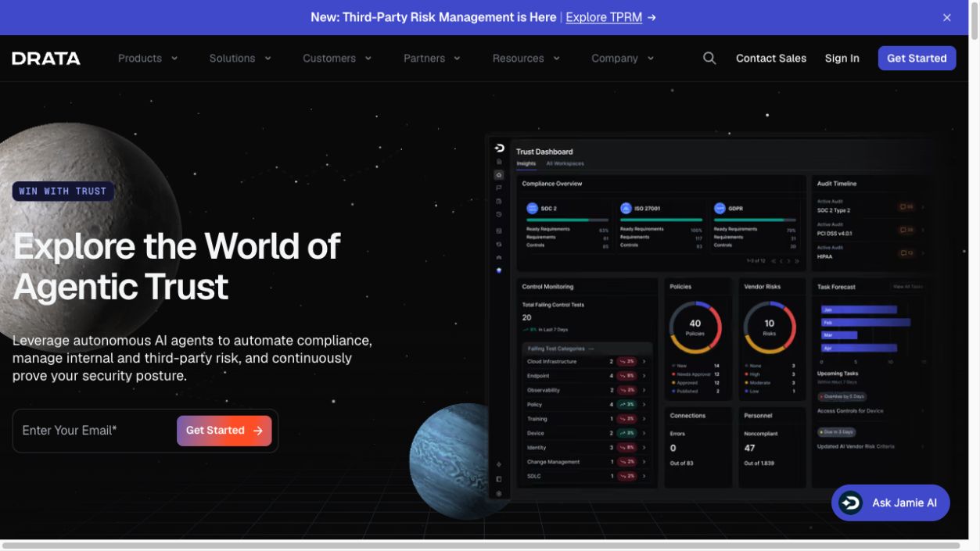Click the ISO 27001 framework badge icon
Viewport: 980px width, 551px height.
626,209
